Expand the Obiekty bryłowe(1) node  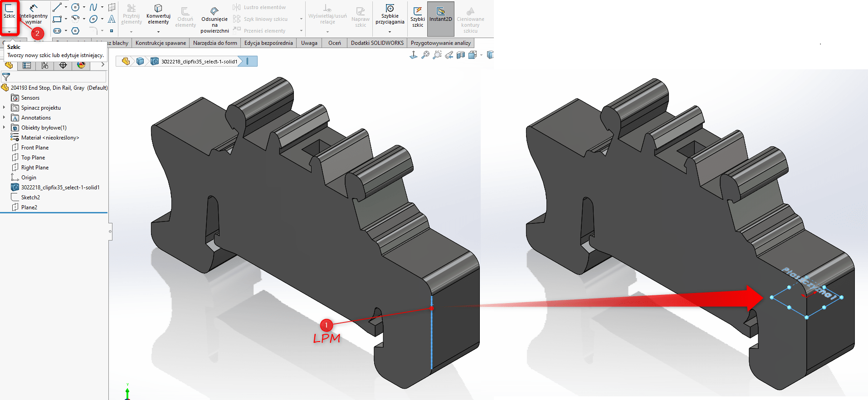point(4,127)
